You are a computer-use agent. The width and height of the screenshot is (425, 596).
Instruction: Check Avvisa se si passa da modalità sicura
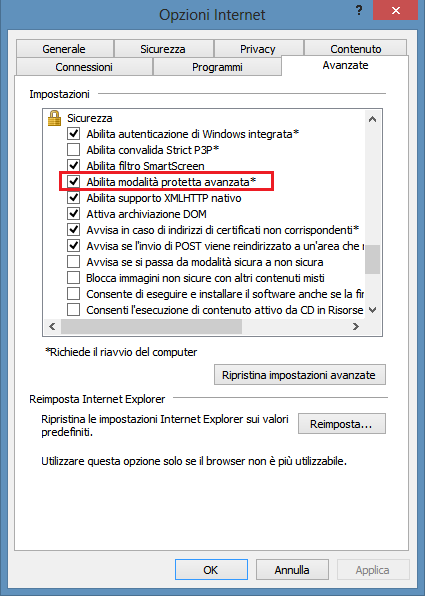(x=73, y=262)
